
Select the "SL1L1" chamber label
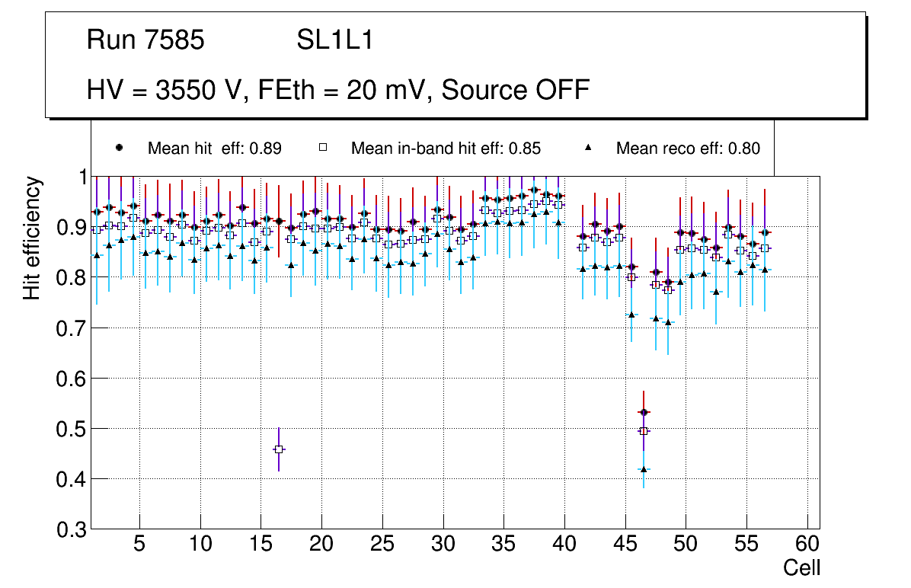[x=334, y=41]
